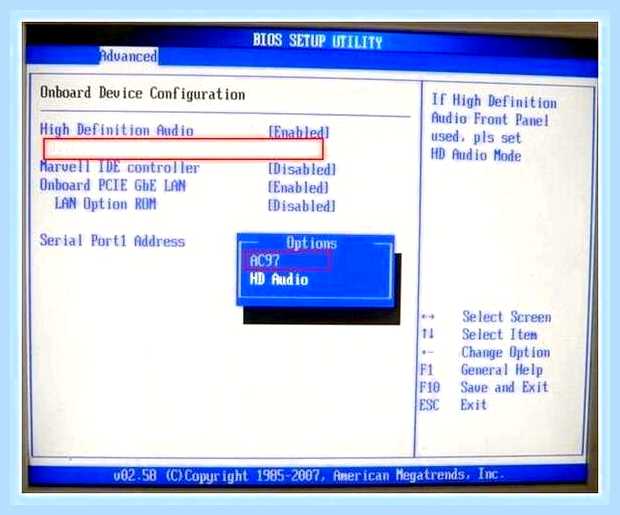Select the Advanced tab
Screen dimensions: 620x515
click(129, 56)
